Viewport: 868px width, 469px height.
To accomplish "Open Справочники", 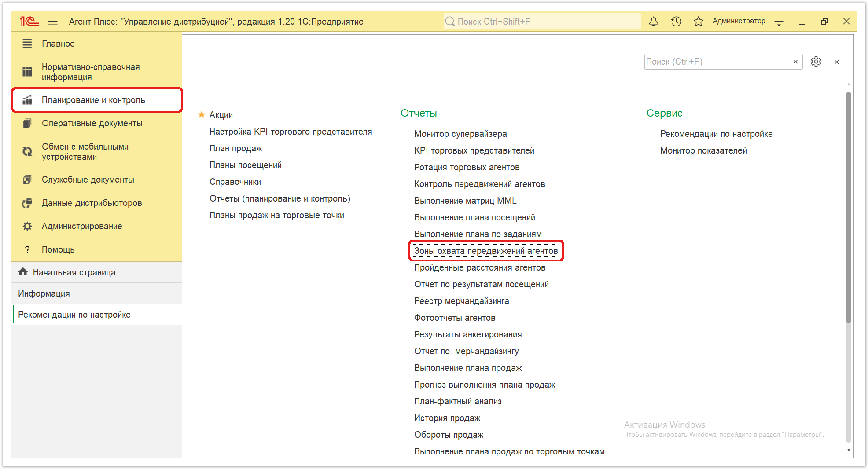I will click(x=235, y=182).
